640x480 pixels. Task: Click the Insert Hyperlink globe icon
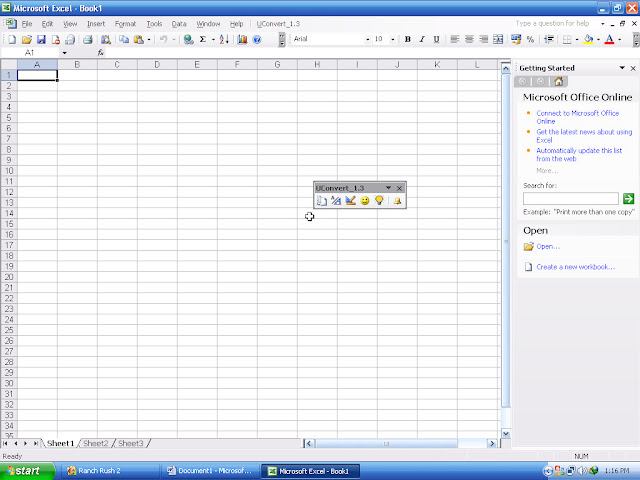[188, 40]
